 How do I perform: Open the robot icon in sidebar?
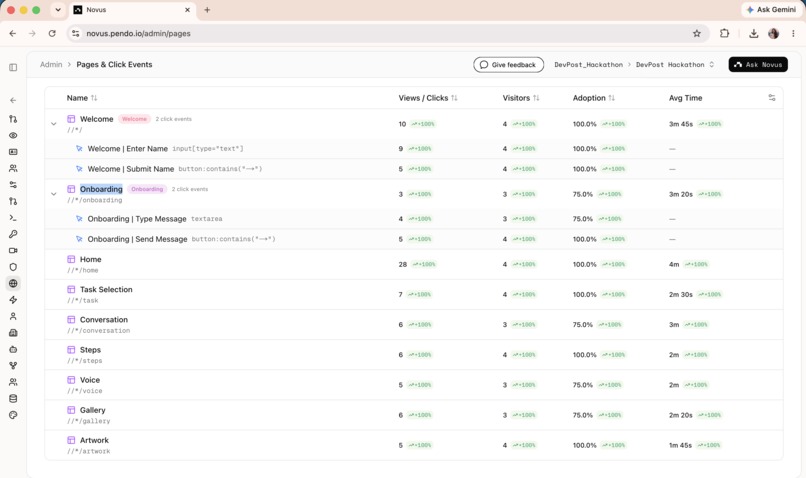(13, 349)
